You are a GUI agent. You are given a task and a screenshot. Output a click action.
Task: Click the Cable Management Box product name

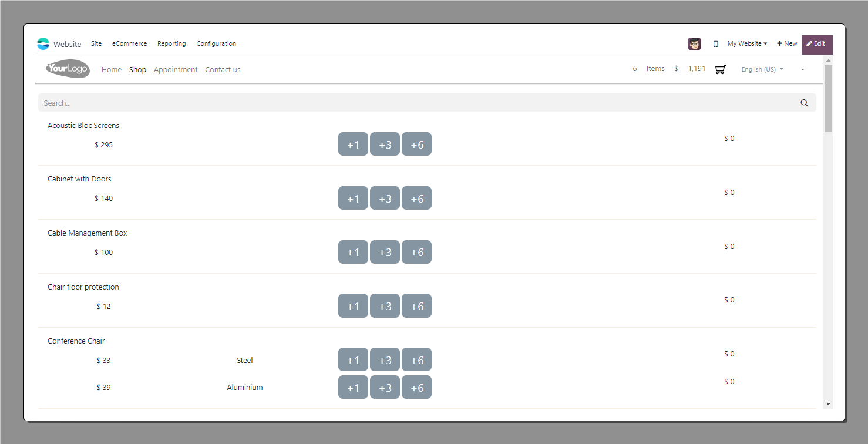coord(88,233)
